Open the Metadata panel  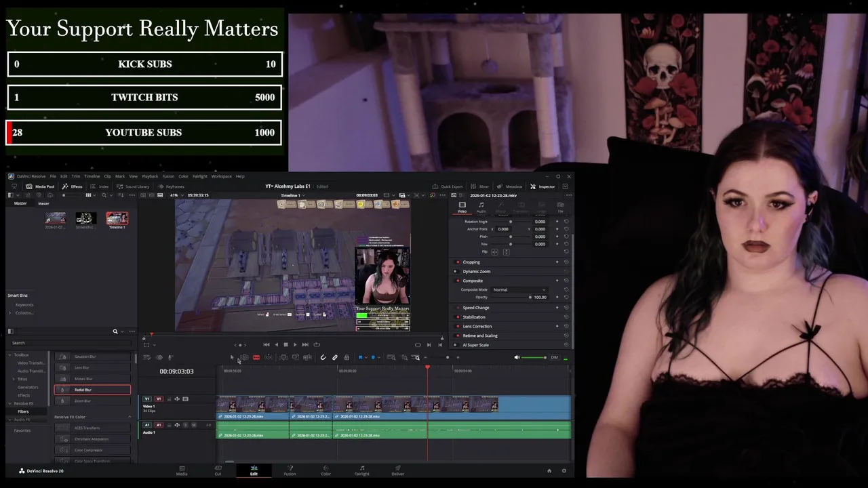510,186
